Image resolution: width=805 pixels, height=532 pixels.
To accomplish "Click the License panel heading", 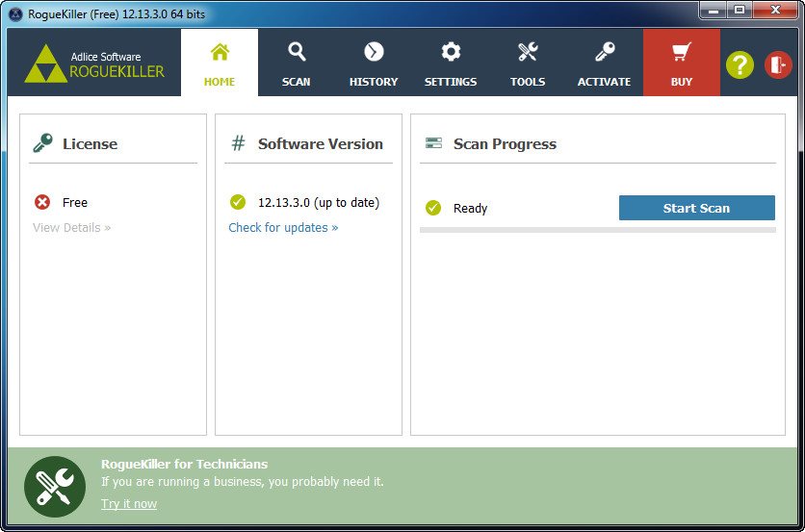I will [x=90, y=144].
